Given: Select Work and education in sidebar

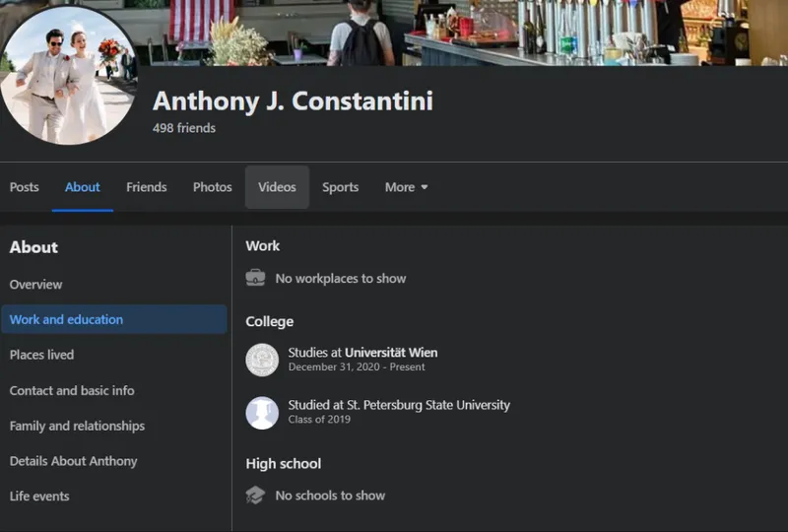Looking at the screenshot, I should pyautogui.click(x=67, y=319).
